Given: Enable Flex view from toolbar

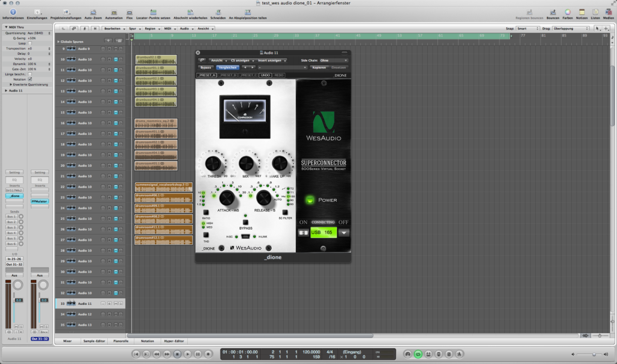Looking at the screenshot, I should coord(130,12).
